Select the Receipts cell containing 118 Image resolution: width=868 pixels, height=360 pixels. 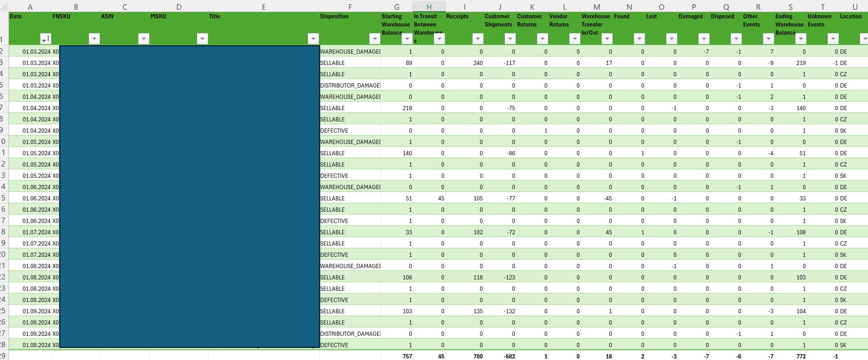click(465, 277)
